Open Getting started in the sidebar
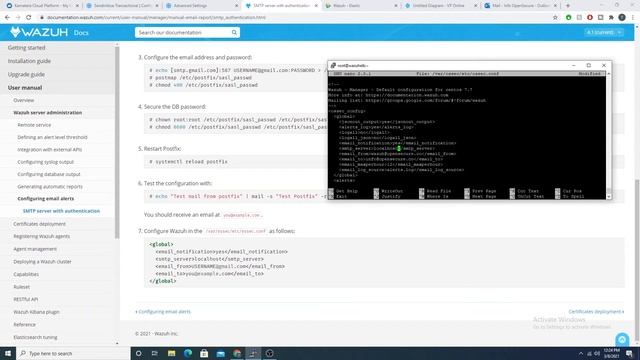Screen dimensions: 640x360 click(x=27, y=48)
